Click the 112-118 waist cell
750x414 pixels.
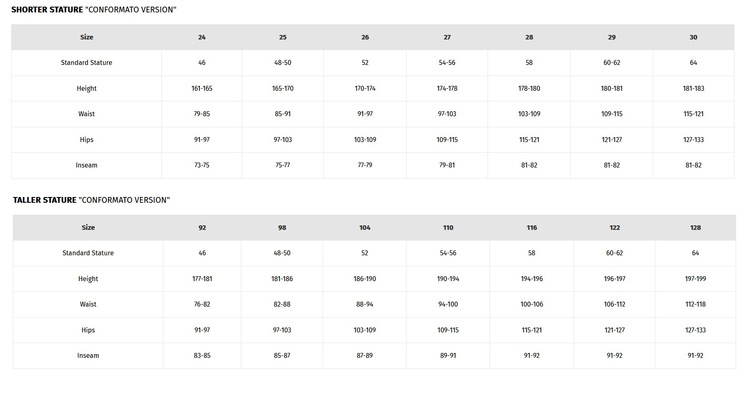coord(695,304)
